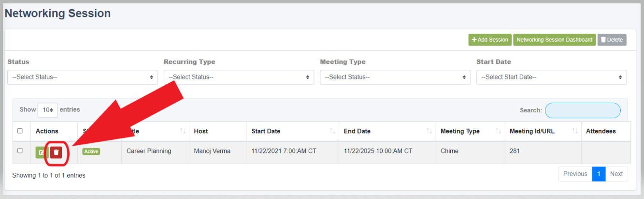This screenshot has width=644, height=199.
Task: Open the Networking Session Dashboard
Action: pos(554,40)
